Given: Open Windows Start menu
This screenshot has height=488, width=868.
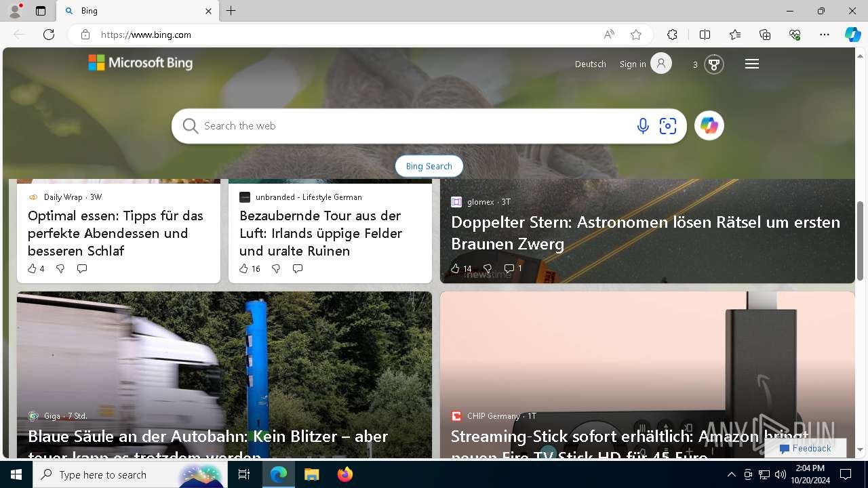Looking at the screenshot, I should pos(16,474).
